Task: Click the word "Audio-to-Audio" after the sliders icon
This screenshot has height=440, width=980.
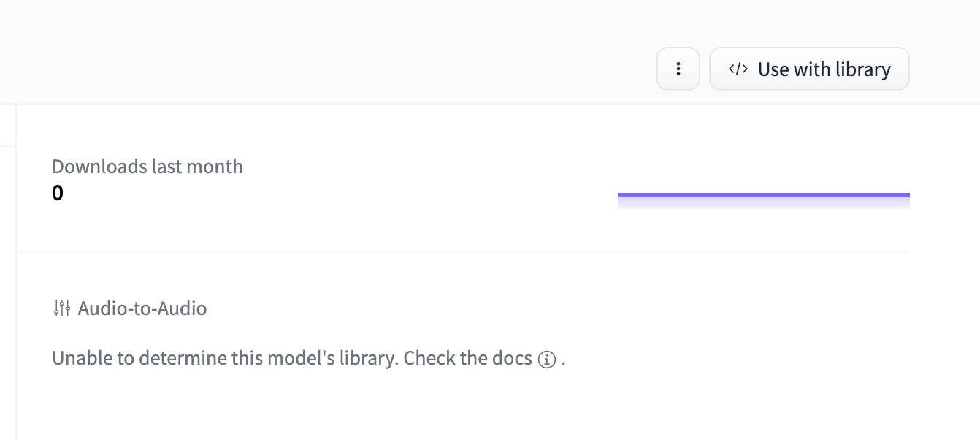Action: [x=142, y=308]
